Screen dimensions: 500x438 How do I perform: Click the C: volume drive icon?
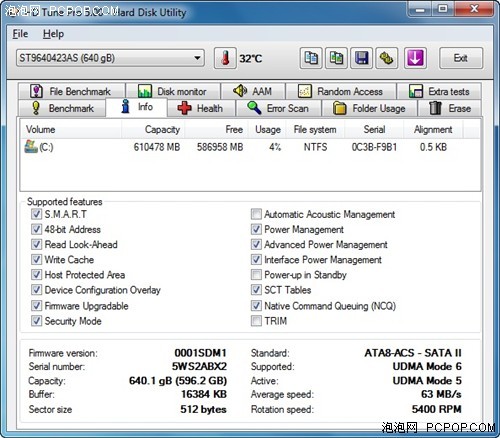coord(31,147)
